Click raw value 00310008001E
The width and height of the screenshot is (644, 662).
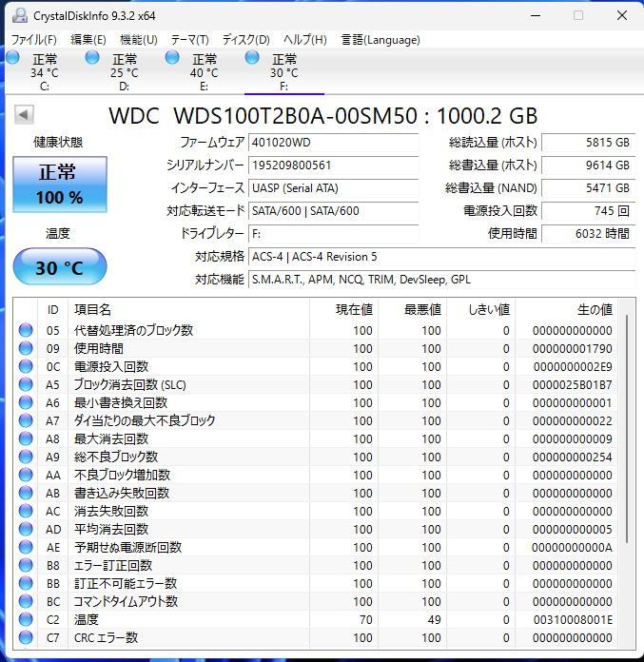[x=573, y=620]
